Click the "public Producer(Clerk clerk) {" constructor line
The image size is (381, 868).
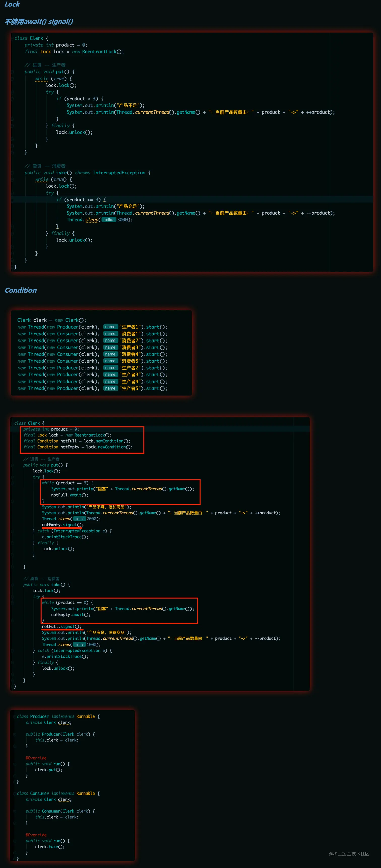(60, 734)
